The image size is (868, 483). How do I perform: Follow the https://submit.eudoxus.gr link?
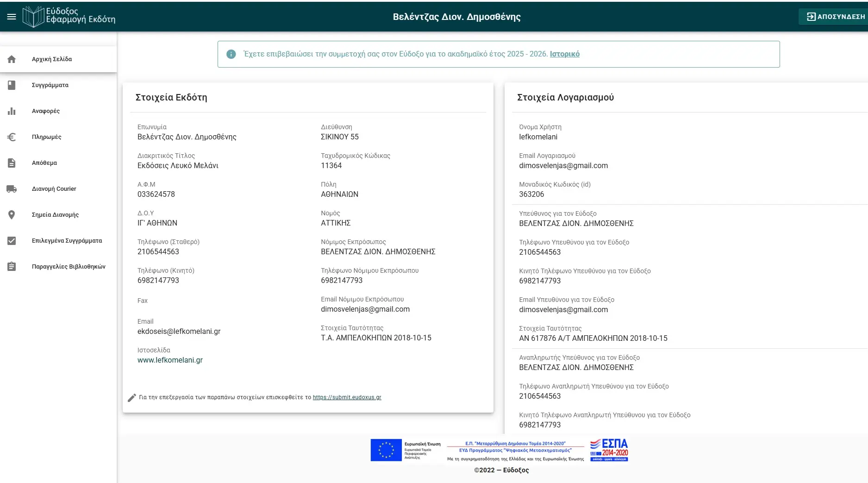click(347, 397)
